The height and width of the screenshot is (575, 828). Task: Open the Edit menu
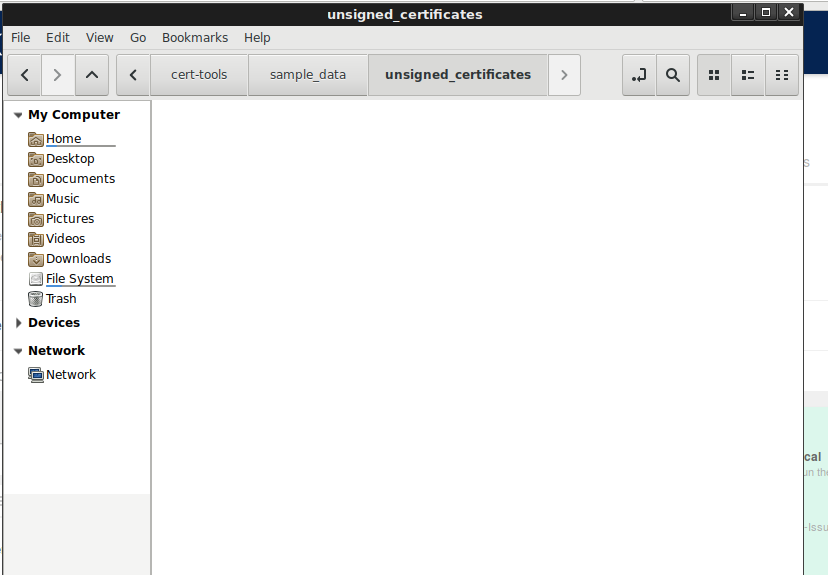pyautogui.click(x=58, y=38)
